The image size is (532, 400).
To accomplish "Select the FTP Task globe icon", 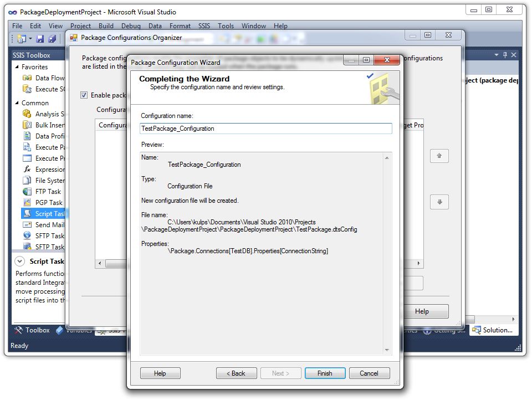I will (27, 192).
